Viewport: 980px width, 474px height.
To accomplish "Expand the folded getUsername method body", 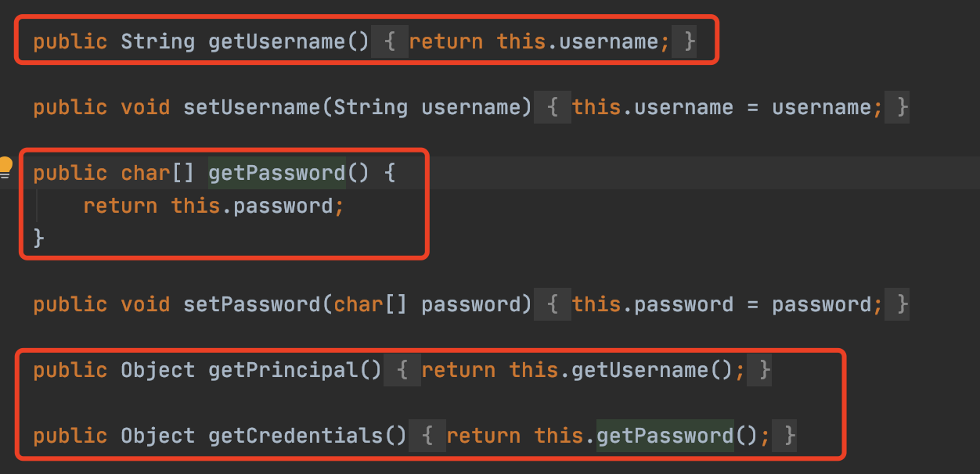I will click(390, 41).
